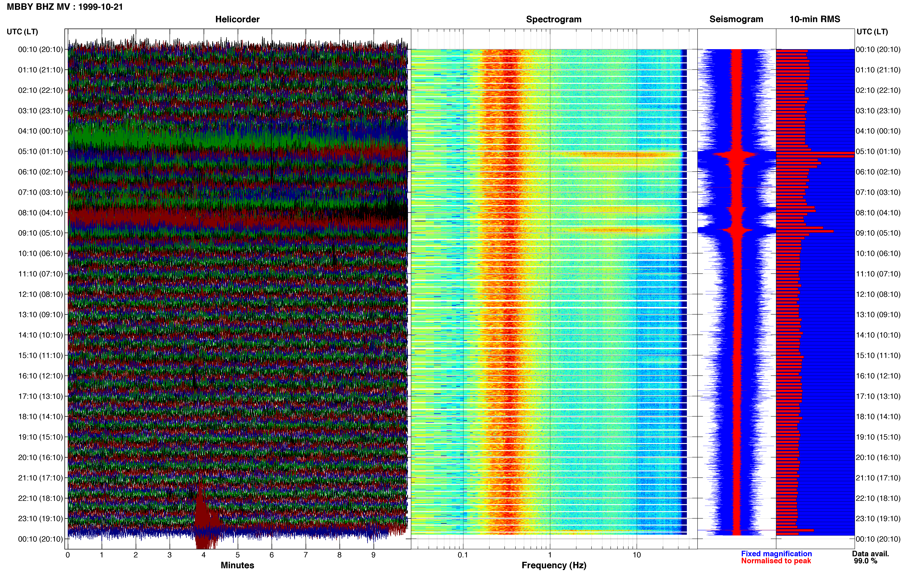
Task: Click the left 'UTC (LT)' axis label
Action: [22, 32]
